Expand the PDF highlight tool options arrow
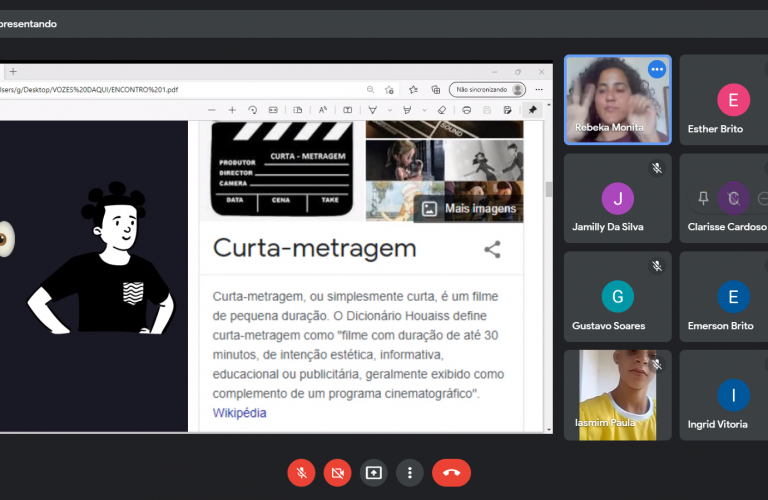The image size is (768, 500). (422, 110)
